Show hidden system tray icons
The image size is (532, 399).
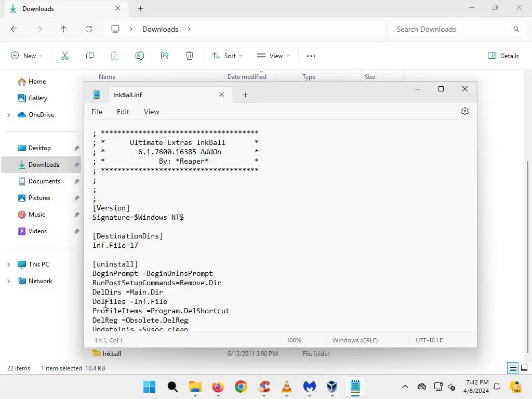[405, 387]
